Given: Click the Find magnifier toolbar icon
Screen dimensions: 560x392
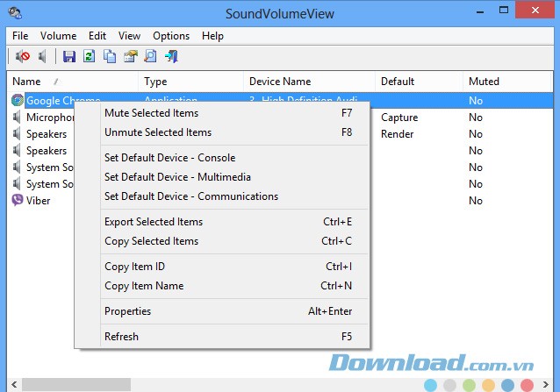Looking at the screenshot, I should [150, 57].
